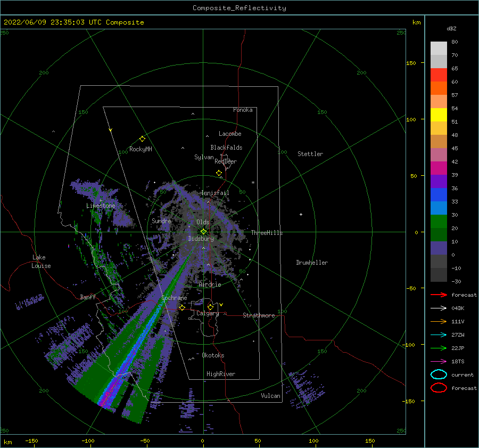
Task: Click the yellow radar-site diamond between Olds and Didsbury
Action: (203, 232)
